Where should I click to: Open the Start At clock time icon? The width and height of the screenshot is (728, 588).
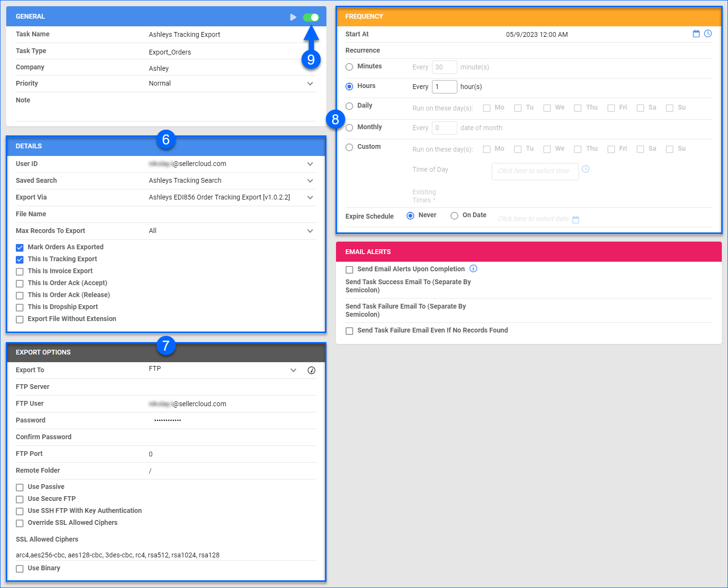(708, 33)
